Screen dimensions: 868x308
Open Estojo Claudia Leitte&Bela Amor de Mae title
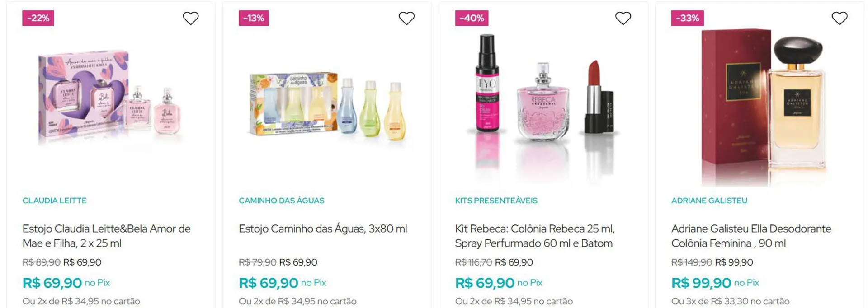tap(107, 236)
